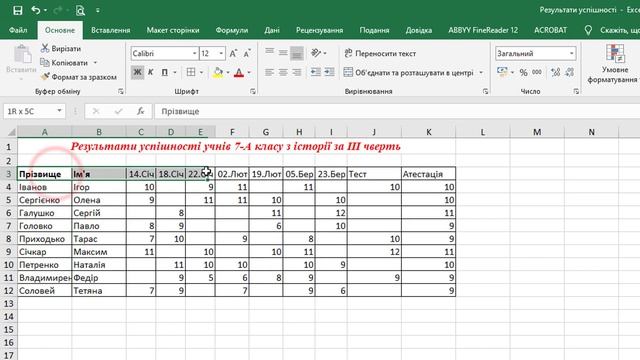Open the Копіювати dropdown arrow
Screen dimensions: 640x360
coord(95,63)
